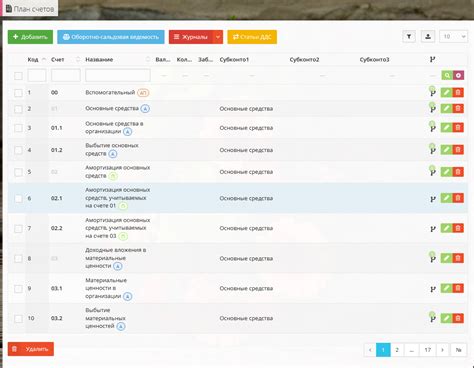Sort by the Код column header
Viewport: 474px width, 368px height.
coord(33,60)
